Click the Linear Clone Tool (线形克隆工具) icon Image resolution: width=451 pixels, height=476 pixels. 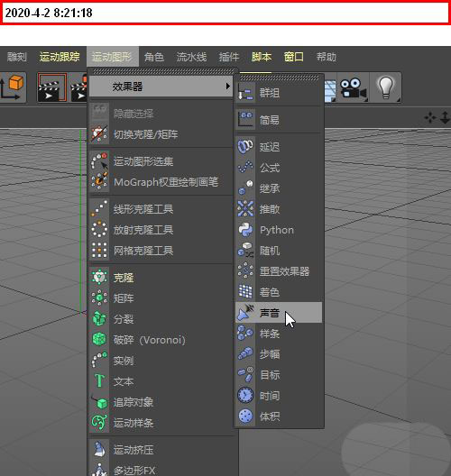[99, 209]
